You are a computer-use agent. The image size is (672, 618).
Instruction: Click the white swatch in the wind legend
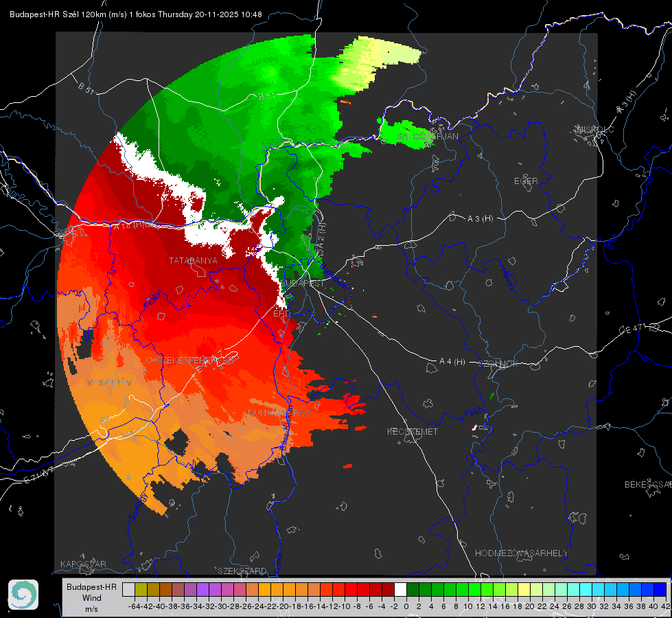[x=400, y=590]
